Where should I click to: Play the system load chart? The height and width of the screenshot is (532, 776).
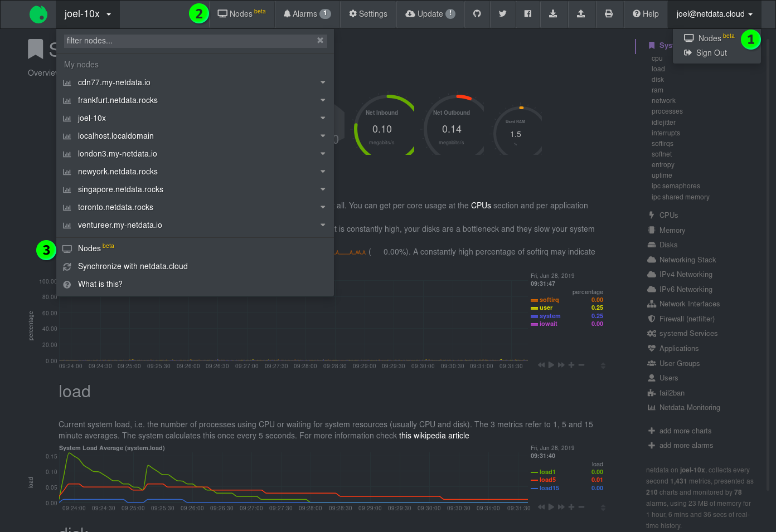click(x=551, y=507)
